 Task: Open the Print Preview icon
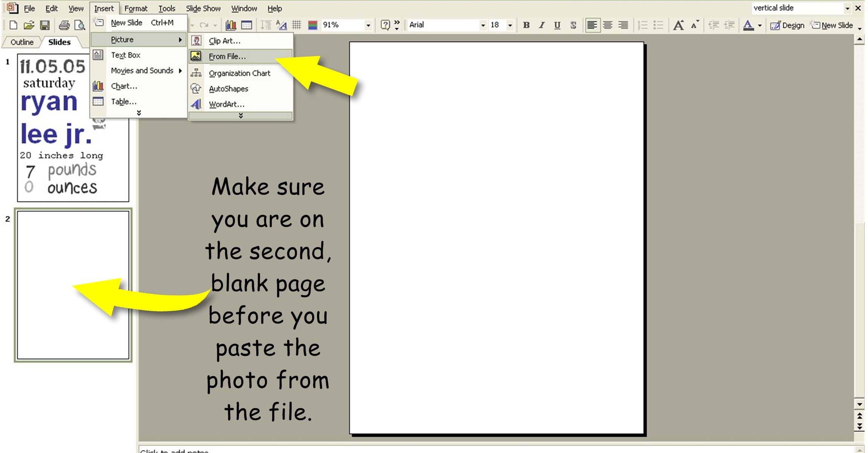[80, 25]
